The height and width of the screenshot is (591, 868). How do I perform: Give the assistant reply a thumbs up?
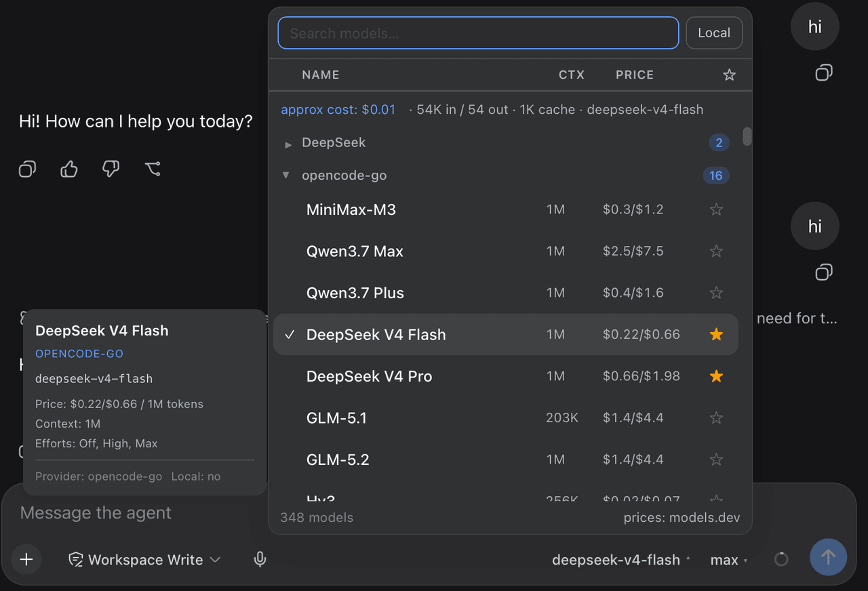click(x=69, y=169)
